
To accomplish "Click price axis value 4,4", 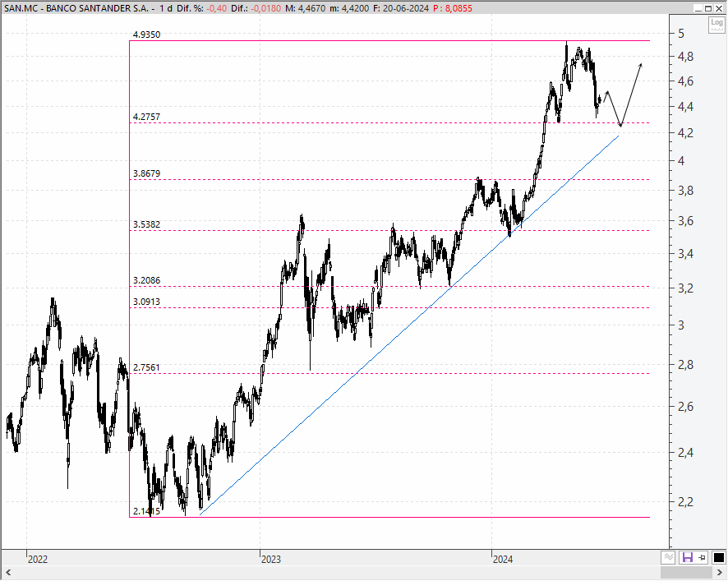I will tap(686, 107).
